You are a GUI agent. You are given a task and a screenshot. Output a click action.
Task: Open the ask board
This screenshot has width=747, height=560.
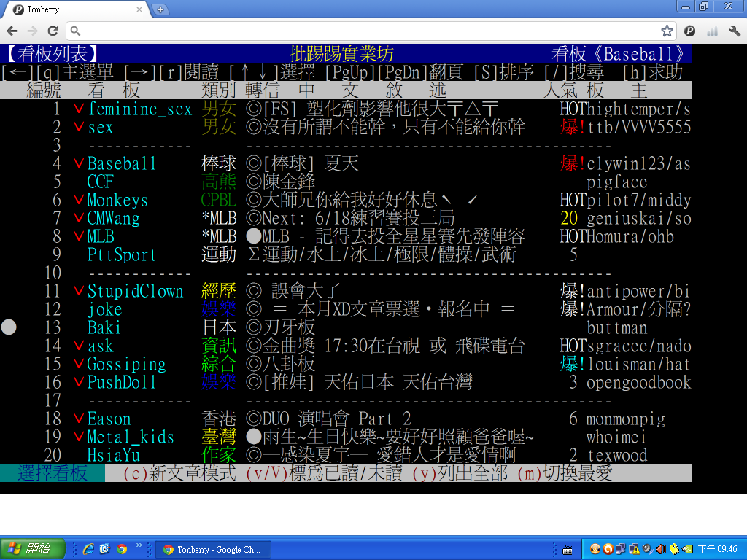pyautogui.click(x=101, y=346)
